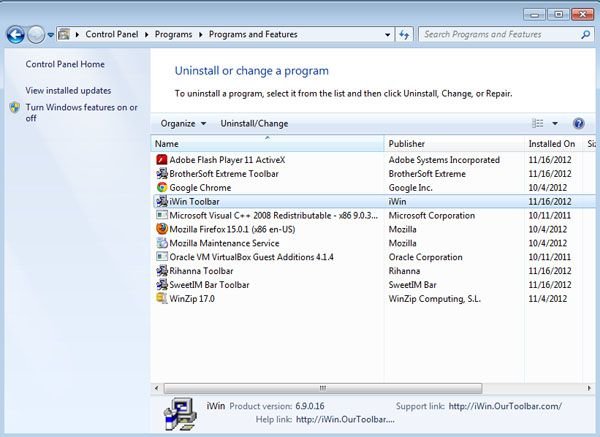Open the address bar history dropdown

point(388,35)
